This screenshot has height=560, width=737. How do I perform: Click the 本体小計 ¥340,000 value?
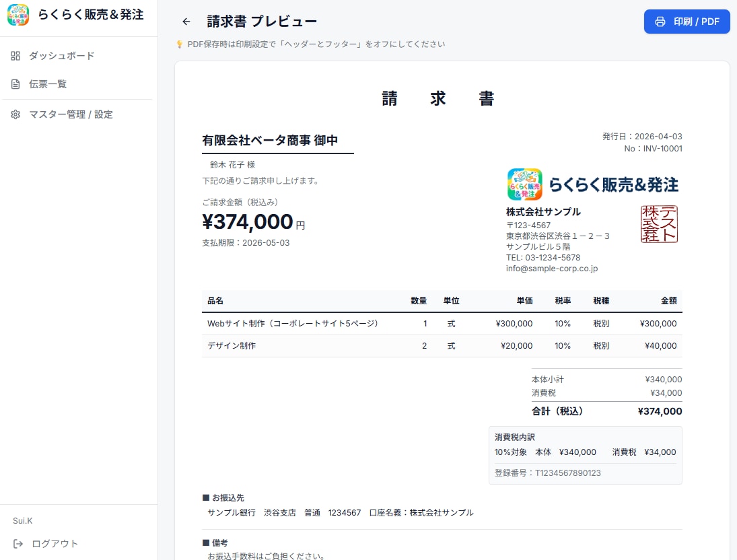[663, 380]
